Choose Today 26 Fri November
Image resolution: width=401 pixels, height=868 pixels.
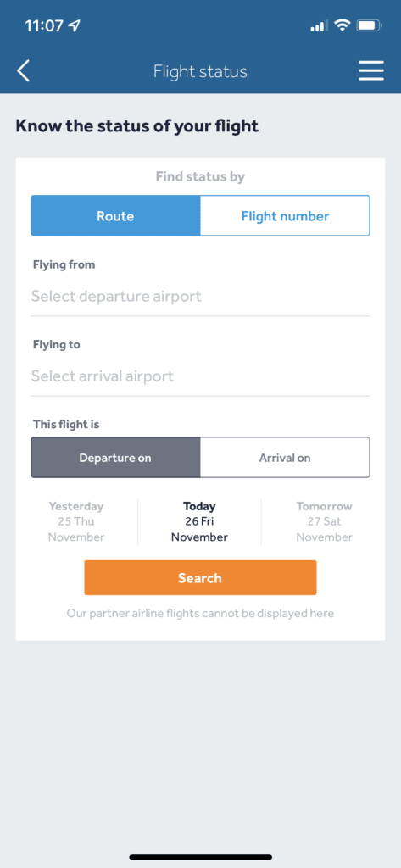[x=199, y=521]
